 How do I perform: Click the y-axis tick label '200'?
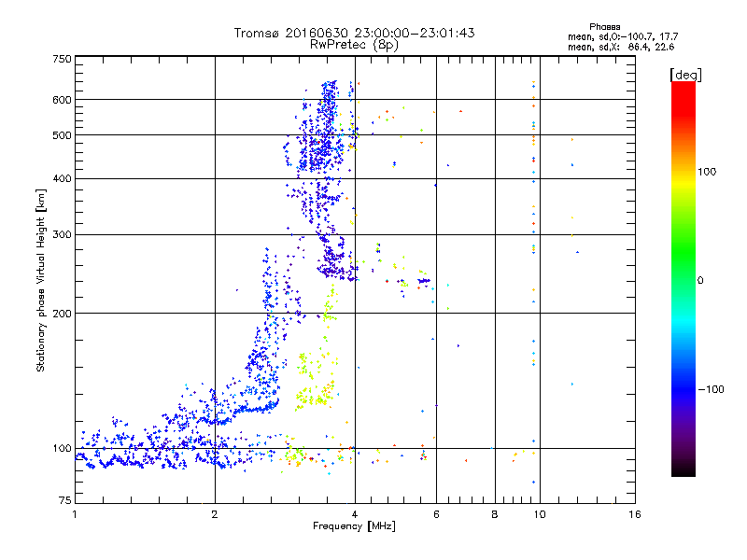click(62, 314)
